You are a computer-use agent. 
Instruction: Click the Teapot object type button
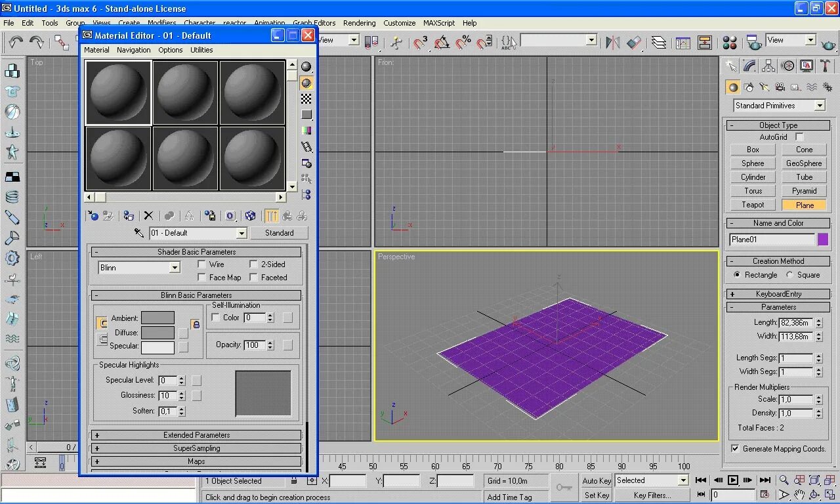tap(752, 204)
